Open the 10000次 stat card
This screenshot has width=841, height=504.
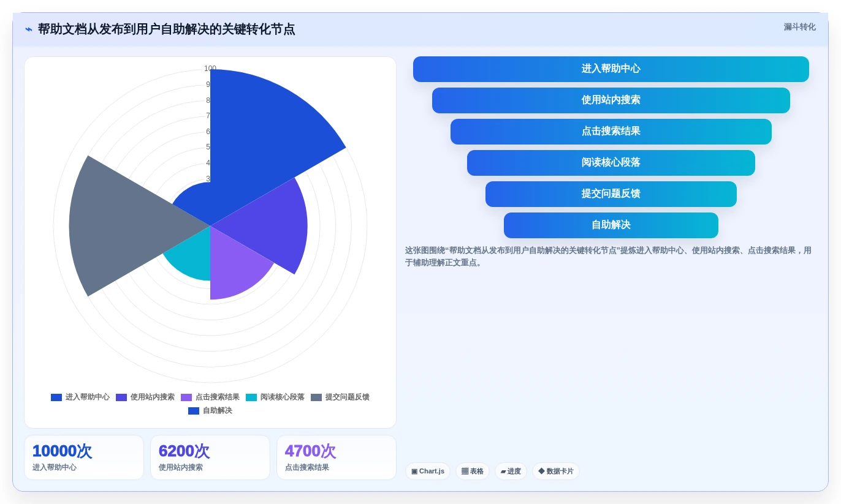[x=84, y=457]
